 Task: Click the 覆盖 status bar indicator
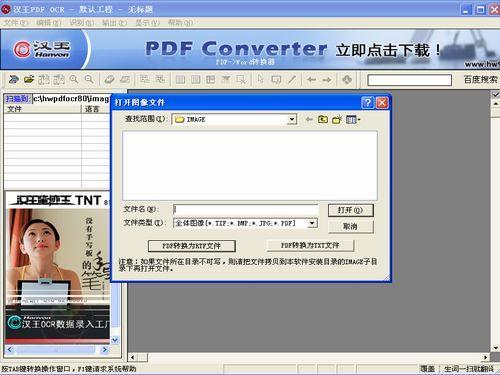[428, 369]
